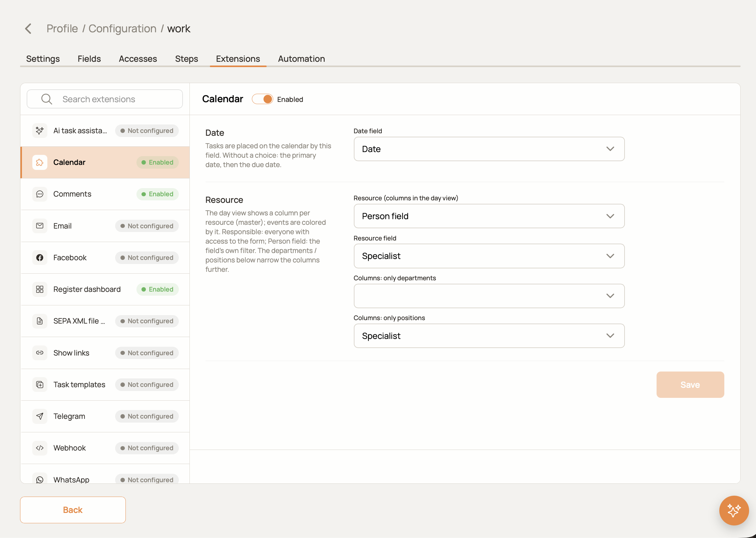Switch to the Fields tab
Image resolution: width=756 pixels, height=538 pixels.
click(89, 59)
